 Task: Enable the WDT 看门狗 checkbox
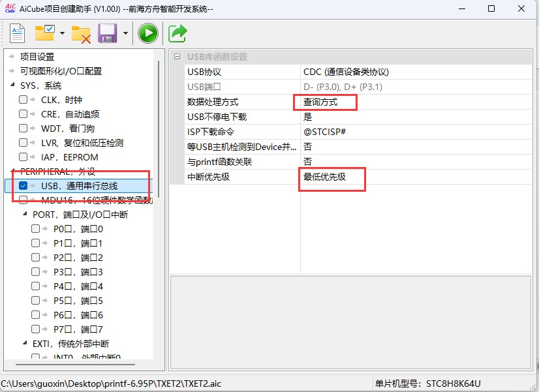[23, 128]
